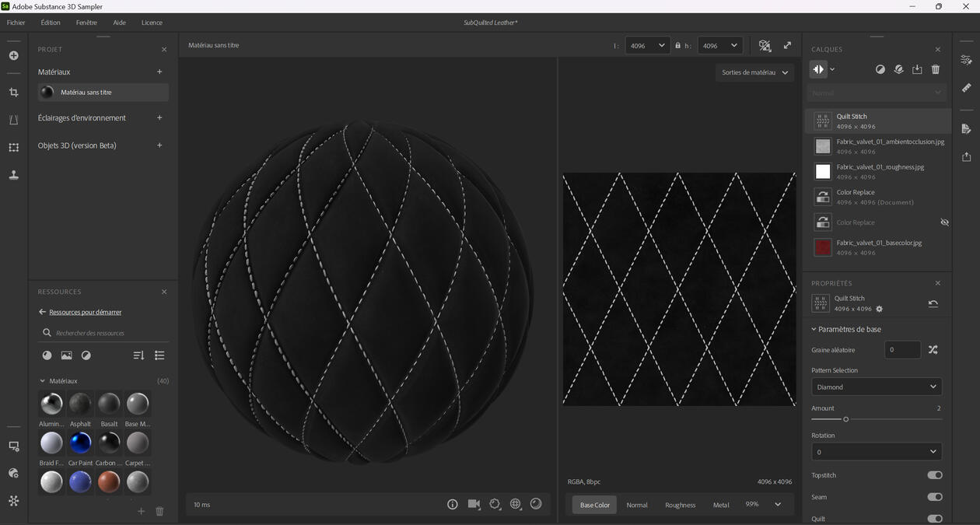Select the Car Paint material thumbnail

click(80, 443)
